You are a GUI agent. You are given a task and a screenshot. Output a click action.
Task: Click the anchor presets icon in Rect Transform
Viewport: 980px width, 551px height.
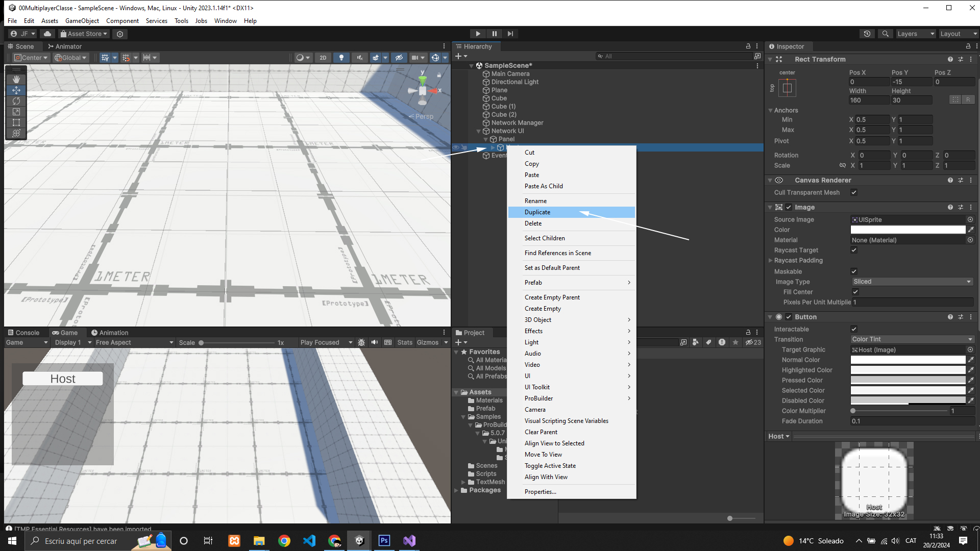click(787, 88)
